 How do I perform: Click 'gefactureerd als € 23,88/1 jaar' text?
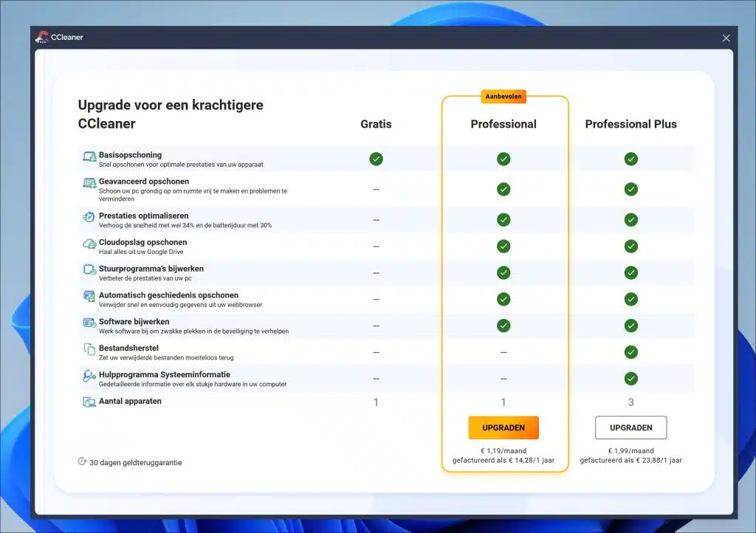click(x=630, y=460)
